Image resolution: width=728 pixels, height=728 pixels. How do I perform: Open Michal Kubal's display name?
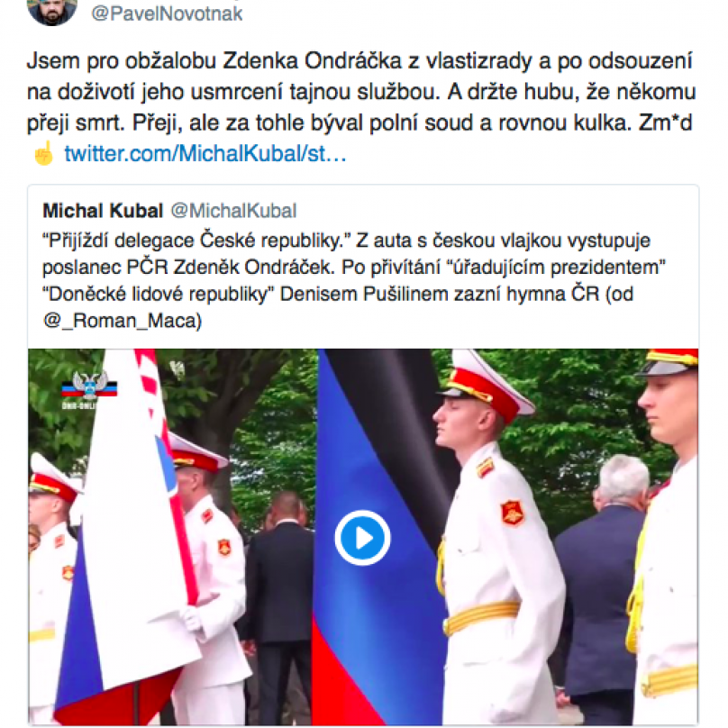[x=103, y=211]
